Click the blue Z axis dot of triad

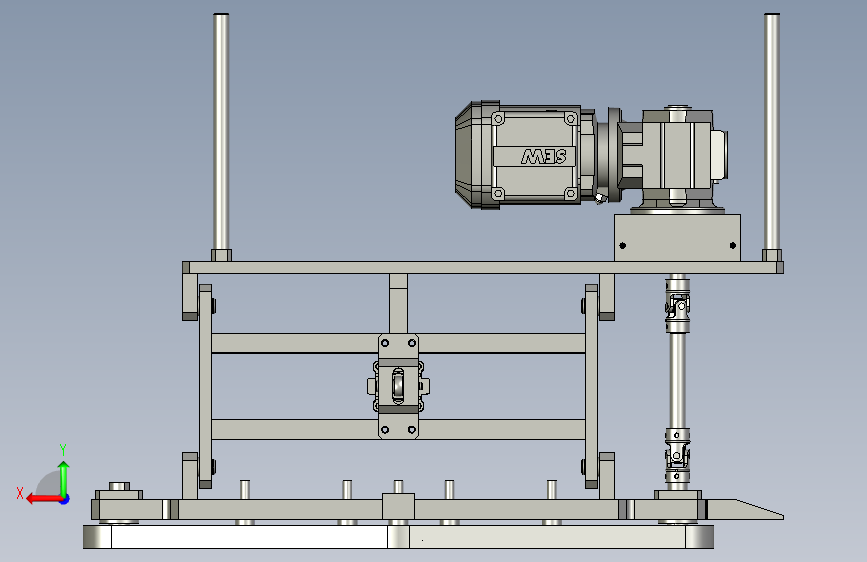coord(65,499)
